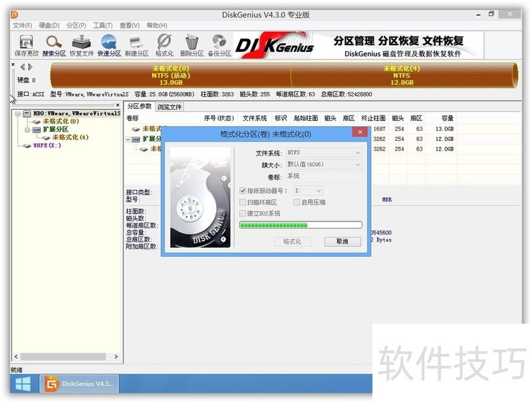This screenshot has width=532, height=403.
Task: Go to previous disk with left arrow
Action: pos(23,67)
